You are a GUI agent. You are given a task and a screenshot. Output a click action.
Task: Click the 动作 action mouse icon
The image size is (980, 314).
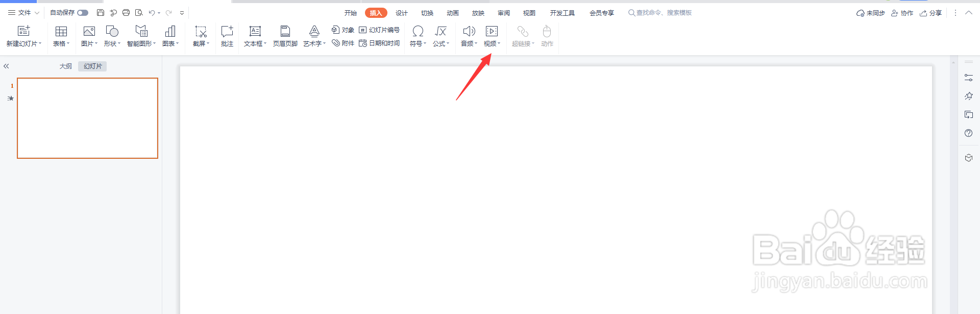coord(547,31)
